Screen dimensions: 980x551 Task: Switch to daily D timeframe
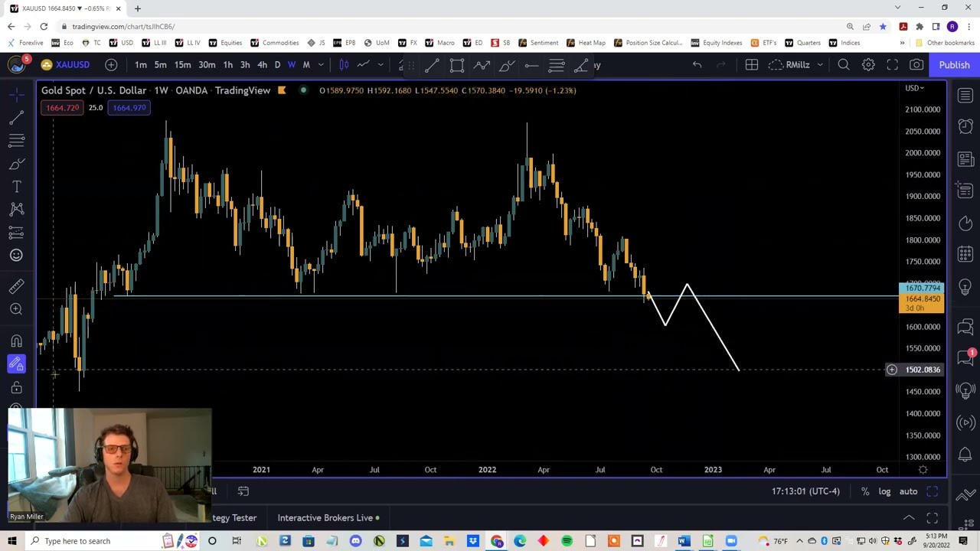(x=277, y=65)
